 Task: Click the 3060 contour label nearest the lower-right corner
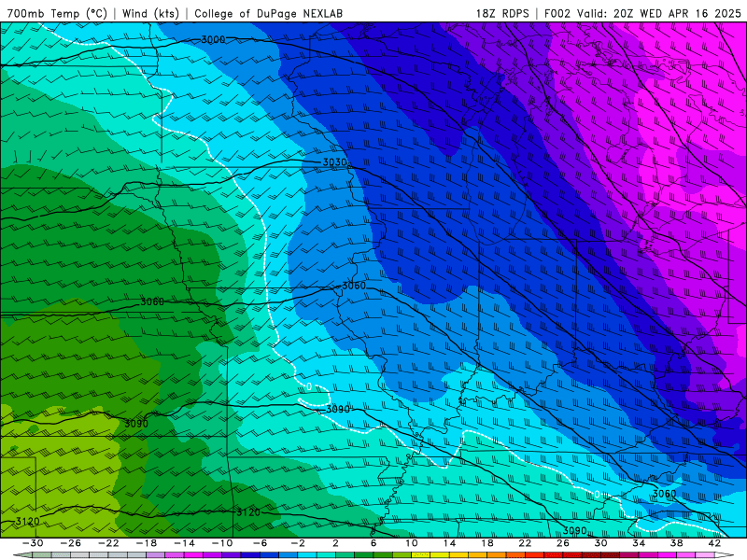click(x=664, y=494)
